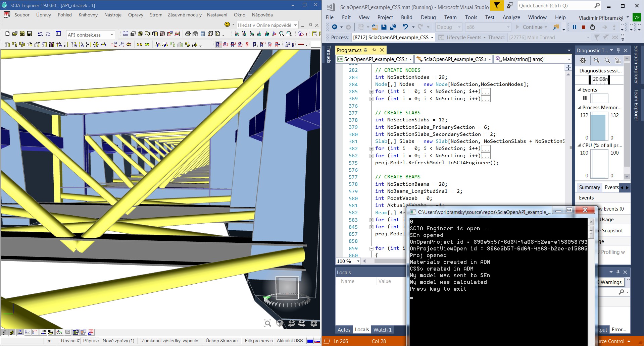Toggle auto-hide pin on Diagnostic Tools panel
This screenshot has width=644, height=346.
pos(618,50)
